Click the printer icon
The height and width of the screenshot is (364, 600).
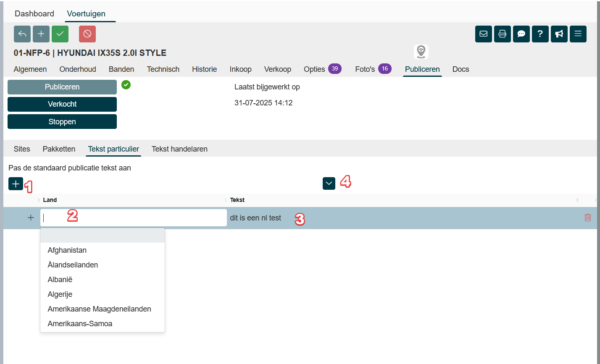point(503,34)
